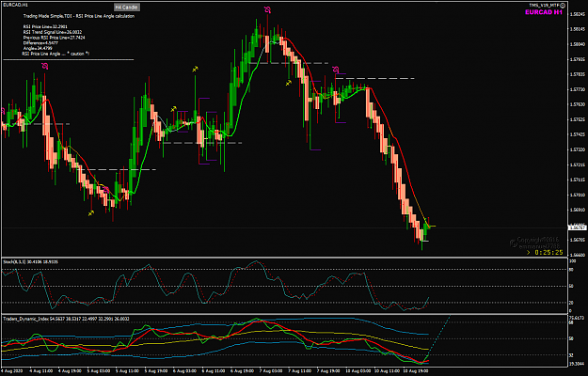
Task: Click the pink arrow marker above the second white dashed line
Action: (336, 70)
